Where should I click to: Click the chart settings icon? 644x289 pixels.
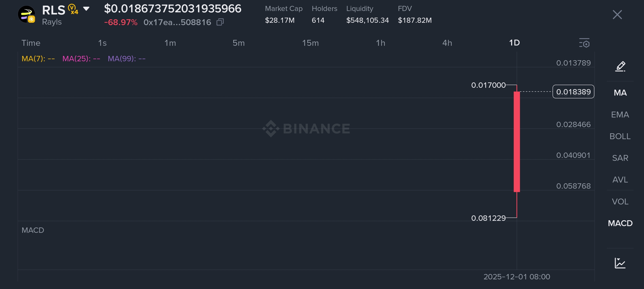click(584, 43)
